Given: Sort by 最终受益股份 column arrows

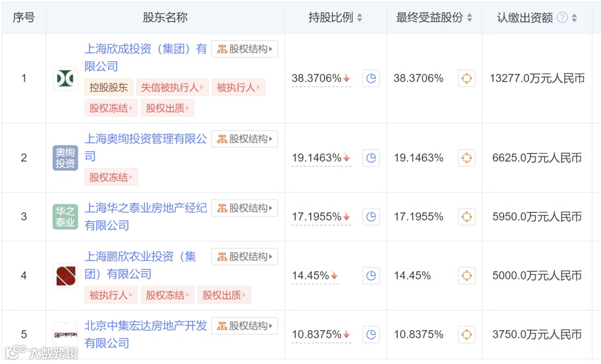Looking at the screenshot, I should tap(470, 18).
